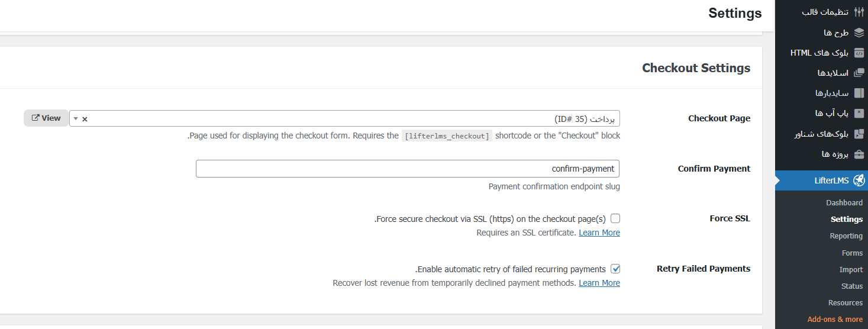868x329 pixels.
Task: Clear the Checkout Page selection with x
Action: click(85, 119)
